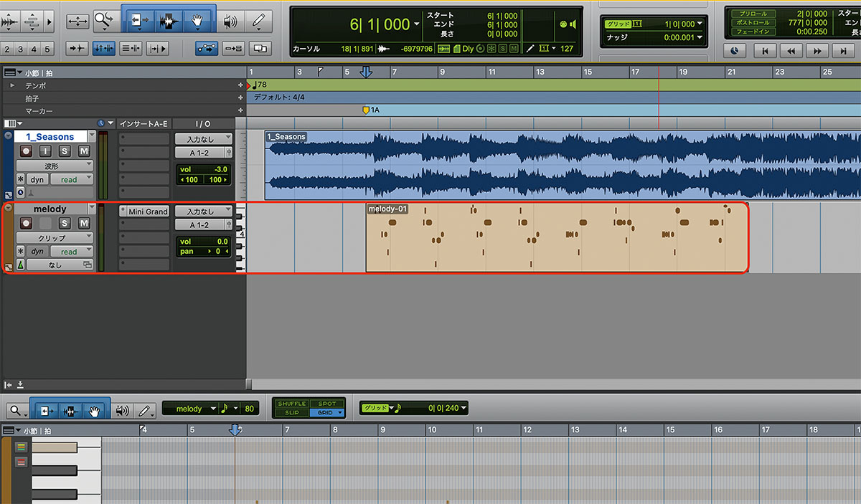Click the dyn button on 1_Seasons track

pos(37,179)
